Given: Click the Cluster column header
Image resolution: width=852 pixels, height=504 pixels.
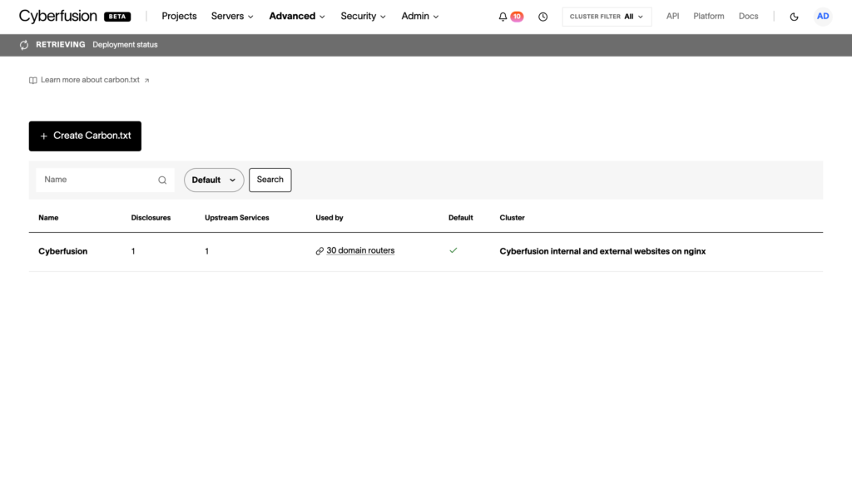Looking at the screenshot, I should 512,218.
